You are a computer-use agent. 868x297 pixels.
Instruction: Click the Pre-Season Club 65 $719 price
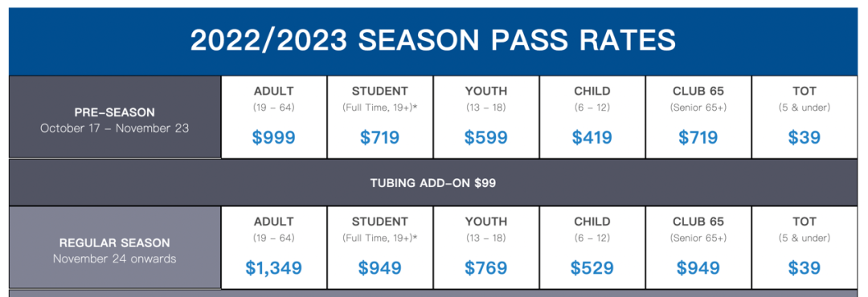698,138
